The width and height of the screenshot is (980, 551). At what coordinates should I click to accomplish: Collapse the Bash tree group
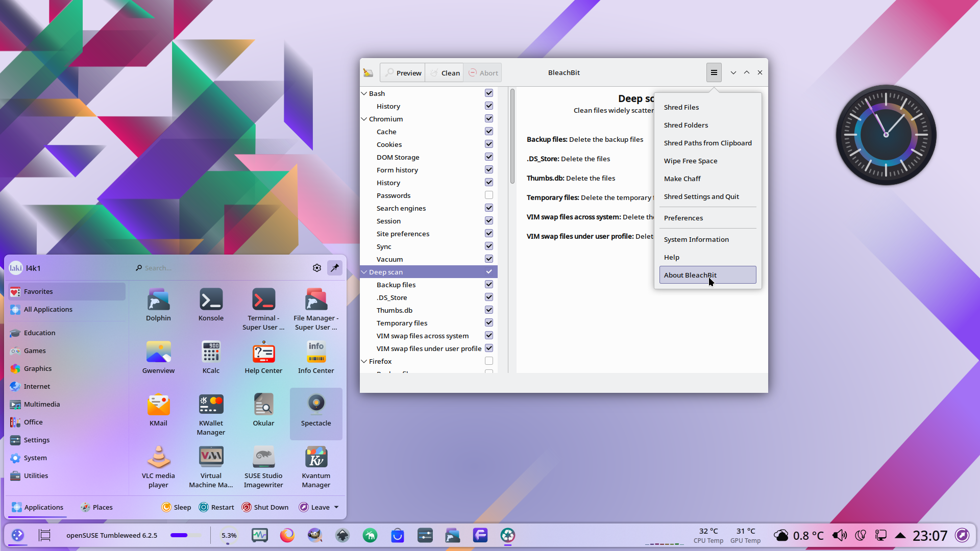tap(364, 93)
